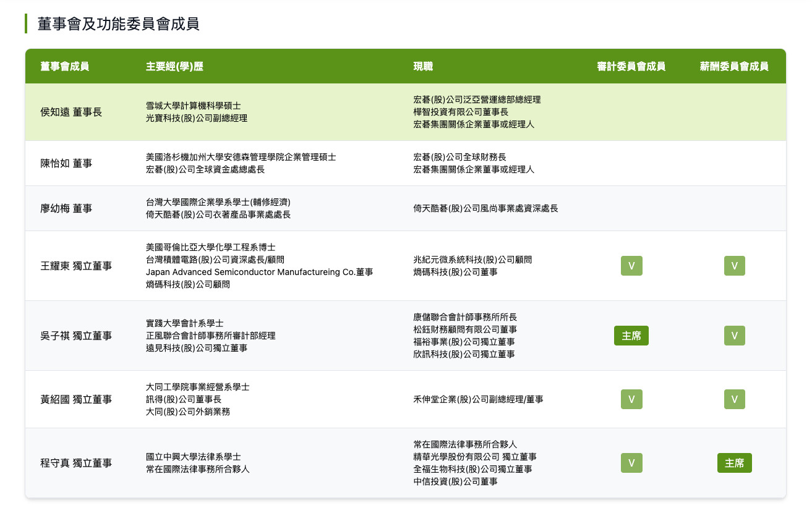This screenshot has height=521, width=812.
Task: Click the text 宏碁(股)公司全球財務長
Action: tap(459, 157)
